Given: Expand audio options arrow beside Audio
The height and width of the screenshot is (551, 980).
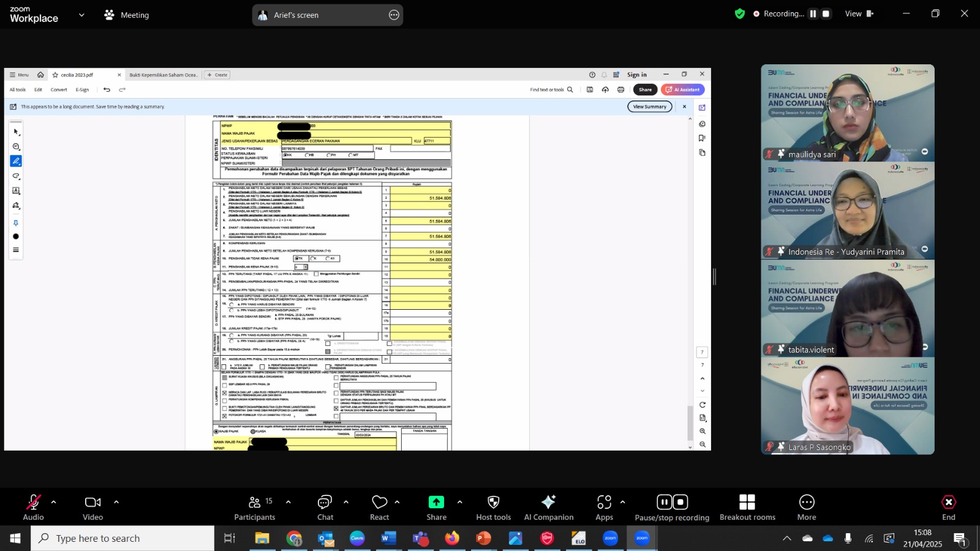Looking at the screenshot, I should point(54,502).
